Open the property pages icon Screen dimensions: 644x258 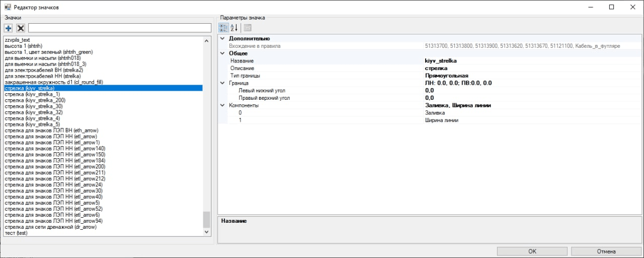pos(248,28)
